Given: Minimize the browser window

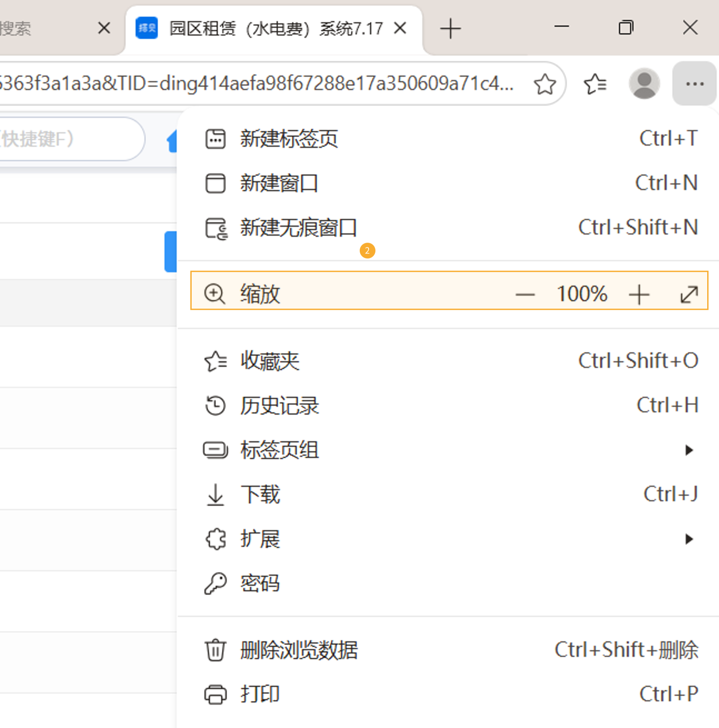Looking at the screenshot, I should (x=561, y=27).
